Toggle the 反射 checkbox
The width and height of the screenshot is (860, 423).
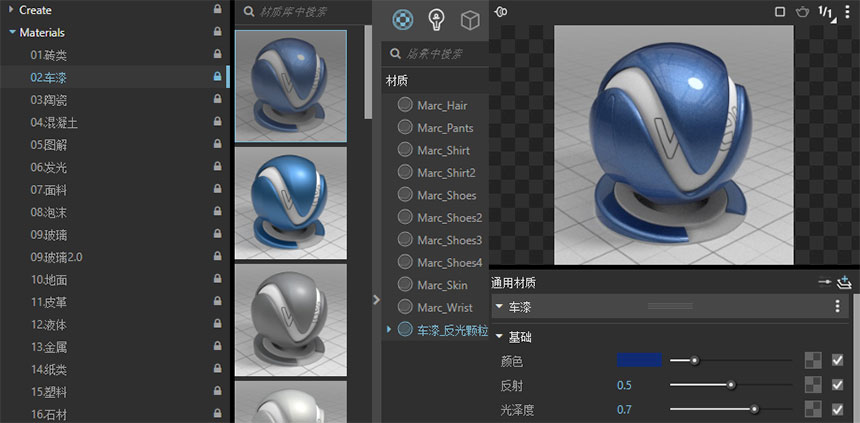tap(837, 385)
